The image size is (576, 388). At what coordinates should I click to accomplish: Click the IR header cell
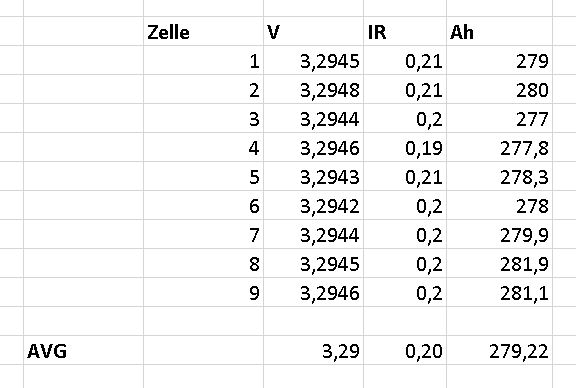point(405,31)
